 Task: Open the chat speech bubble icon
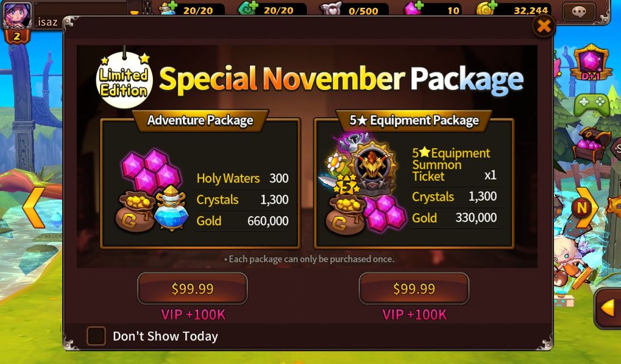click(579, 11)
